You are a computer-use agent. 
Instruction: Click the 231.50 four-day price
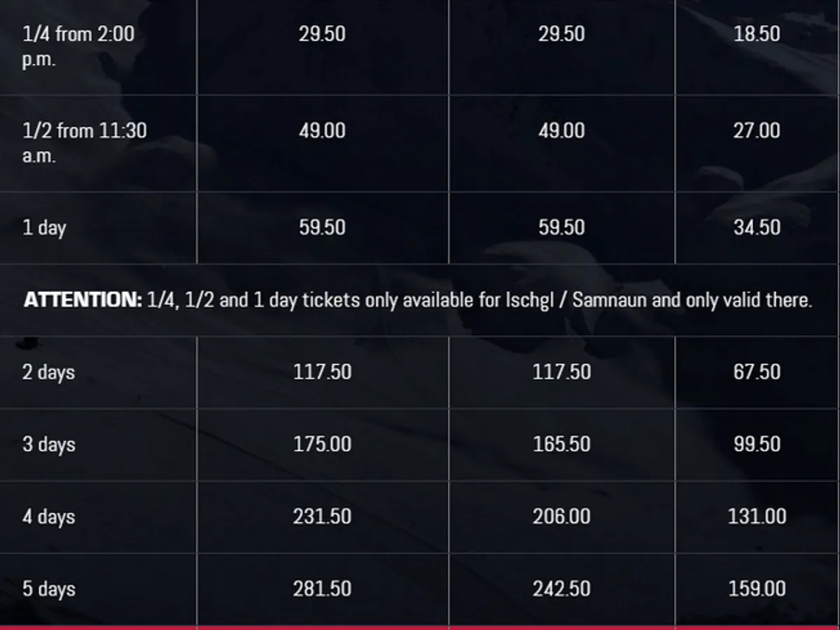[322, 517]
